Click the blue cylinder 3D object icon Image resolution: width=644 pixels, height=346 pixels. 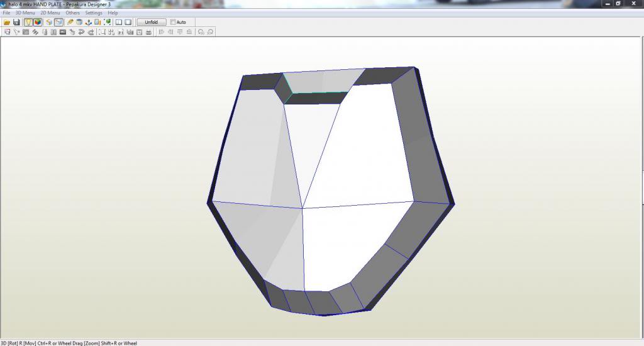click(79, 22)
